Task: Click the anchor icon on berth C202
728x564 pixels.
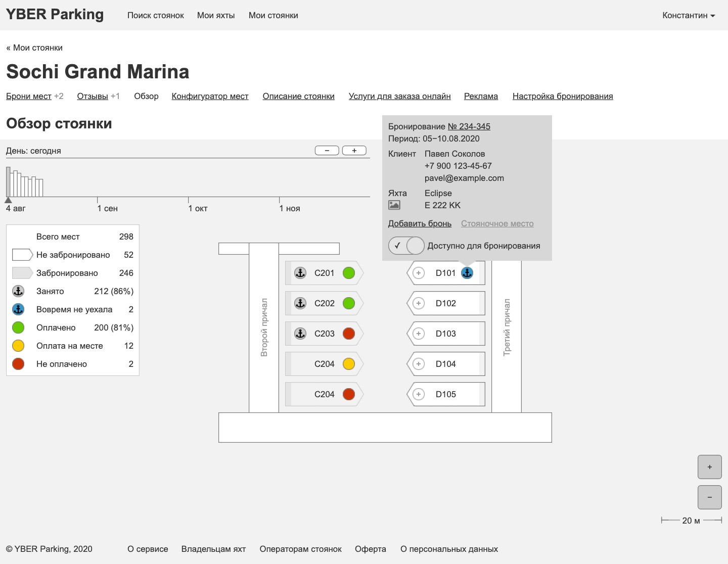Action: point(300,303)
